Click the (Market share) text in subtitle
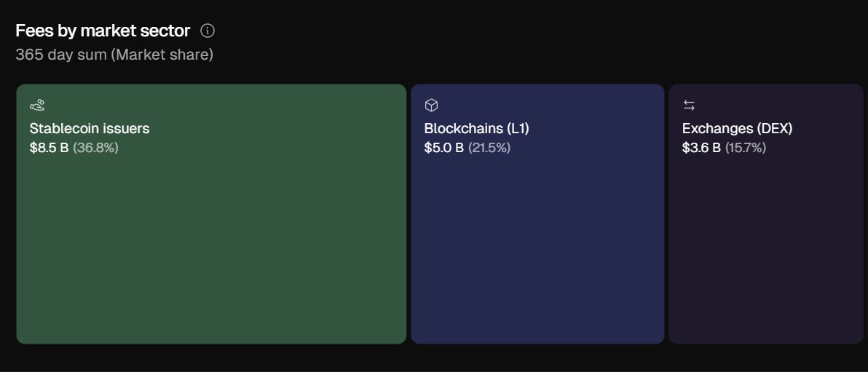The width and height of the screenshot is (868, 372). point(162,55)
